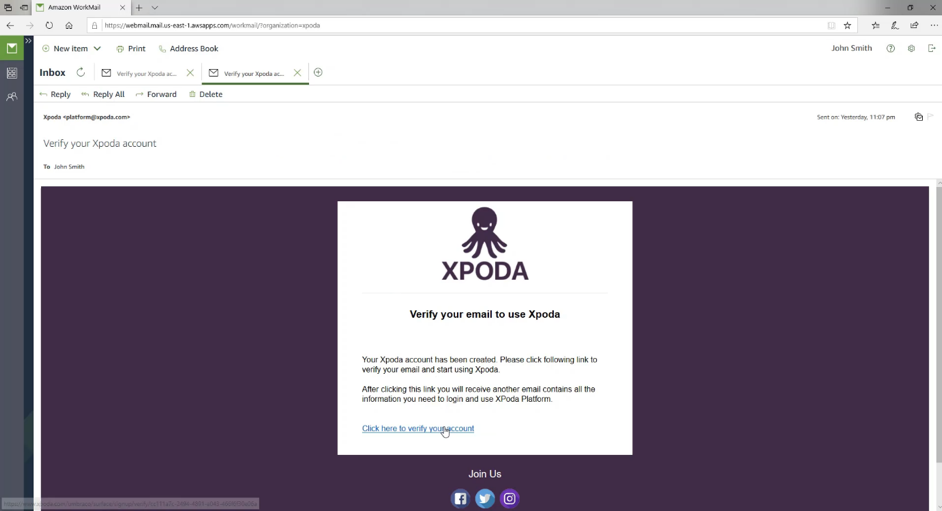Open message in separate window icon
The height and width of the screenshot is (511, 942).
tap(919, 117)
